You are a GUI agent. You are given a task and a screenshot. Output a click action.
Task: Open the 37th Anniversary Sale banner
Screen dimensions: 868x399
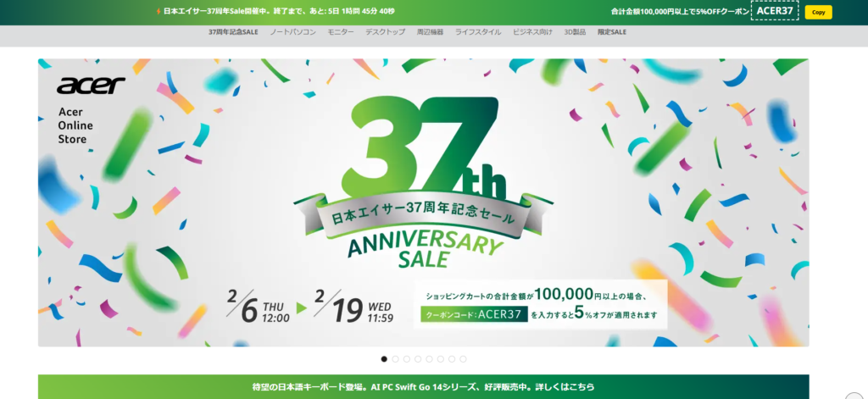[x=424, y=202]
